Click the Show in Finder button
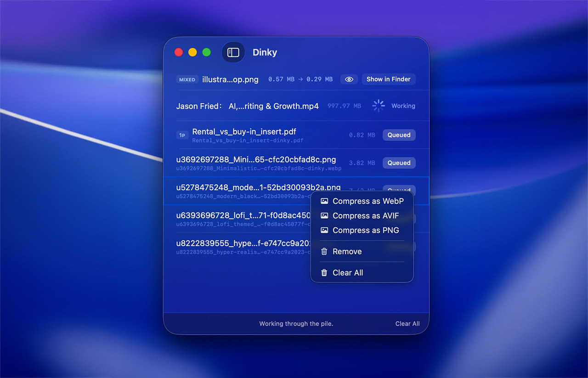Image resolution: width=588 pixels, height=378 pixels. click(389, 79)
